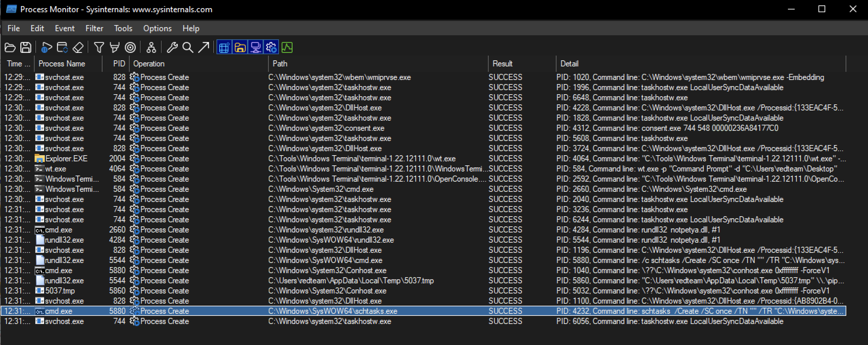
Task: Open the Tools menu
Action: 123,28
